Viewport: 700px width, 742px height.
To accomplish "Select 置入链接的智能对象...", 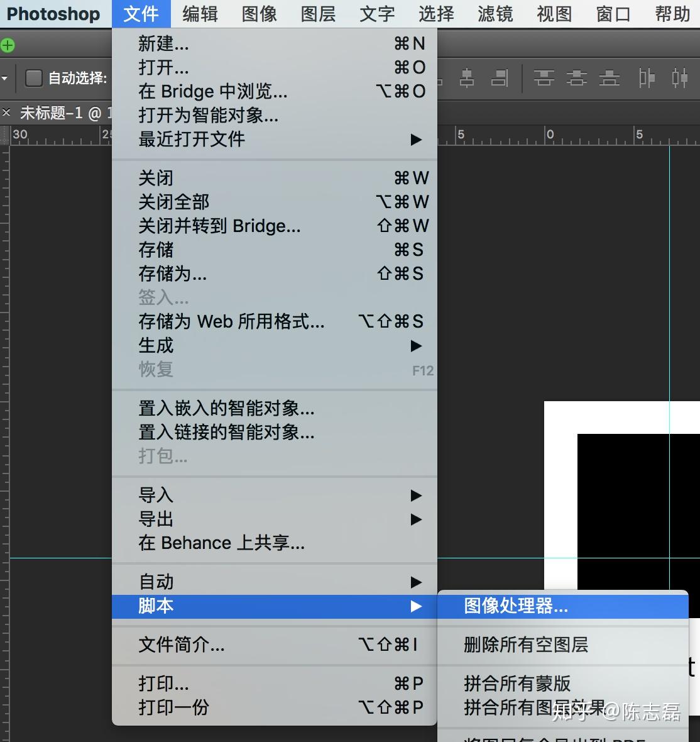I will click(275, 433).
